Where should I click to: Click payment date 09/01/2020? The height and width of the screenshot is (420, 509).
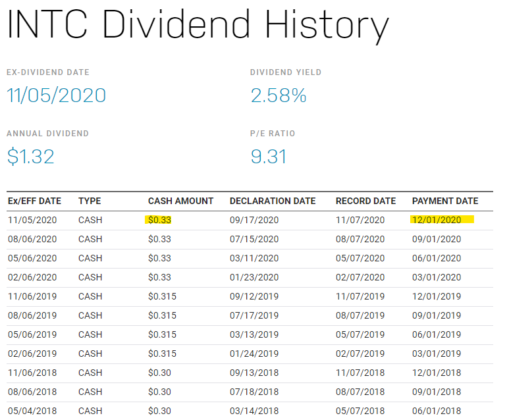[437, 239]
